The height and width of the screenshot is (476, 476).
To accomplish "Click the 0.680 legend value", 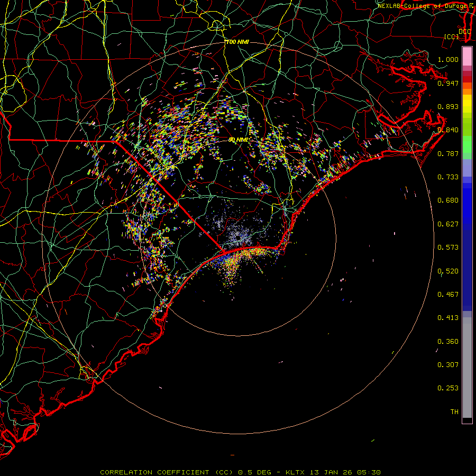I will click(x=448, y=200).
